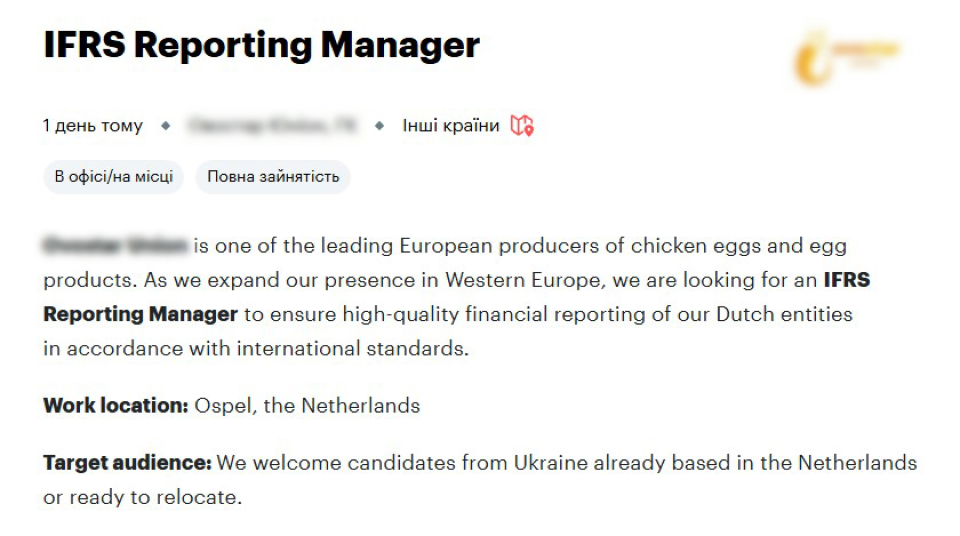The height and width of the screenshot is (536, 960).
Task: Click the "IFRS Reporting Manager" job title heading
Action: point(261,45)
